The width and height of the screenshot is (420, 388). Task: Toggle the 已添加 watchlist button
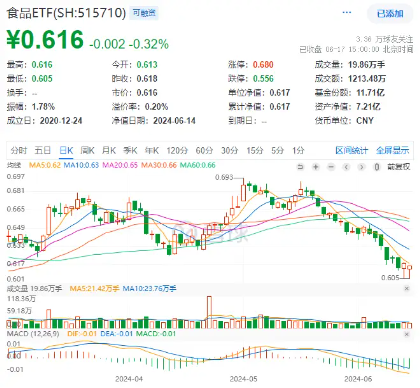click(x=390, y=14)
